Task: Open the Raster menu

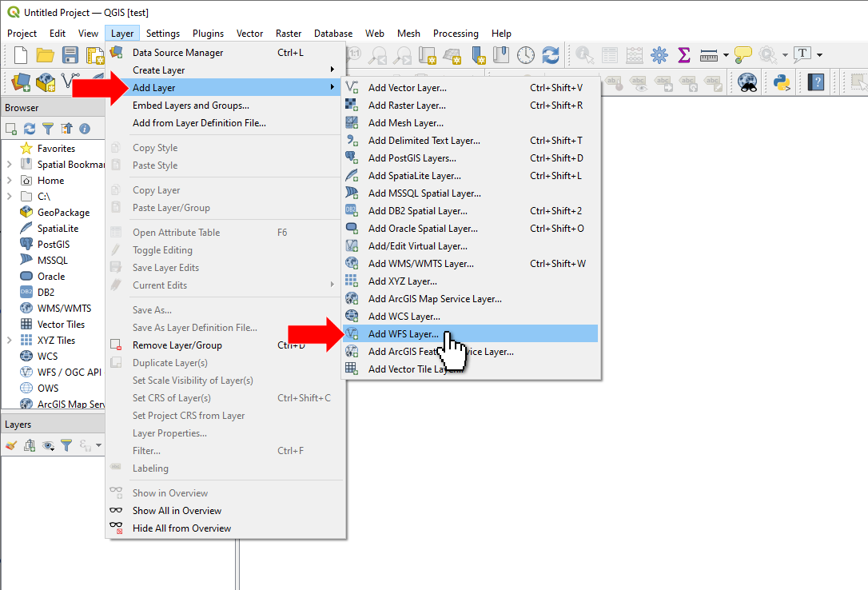Action: pyautogui.click(x=289, y=34)
